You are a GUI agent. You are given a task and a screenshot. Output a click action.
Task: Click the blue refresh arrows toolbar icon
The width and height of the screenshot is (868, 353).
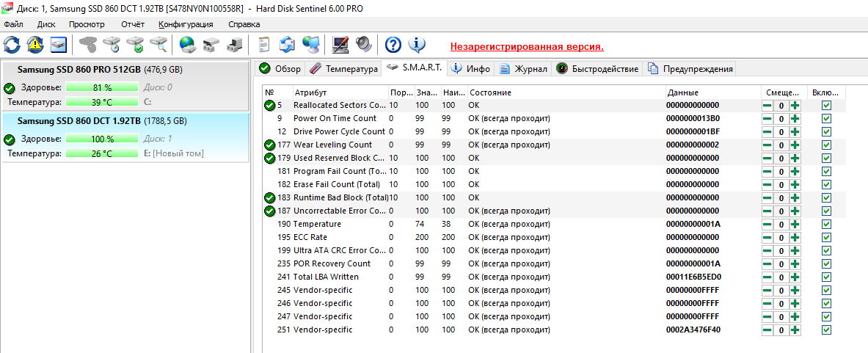pos(12,44)
